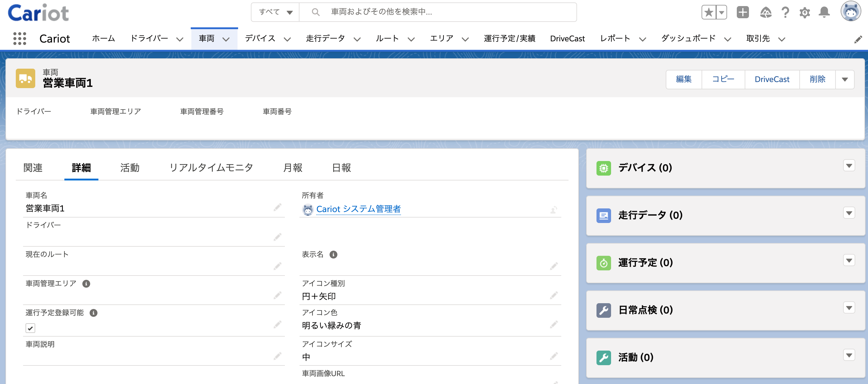Click the change owner icon
This screenshot has height=384, width=868.
tap(554, 210)
